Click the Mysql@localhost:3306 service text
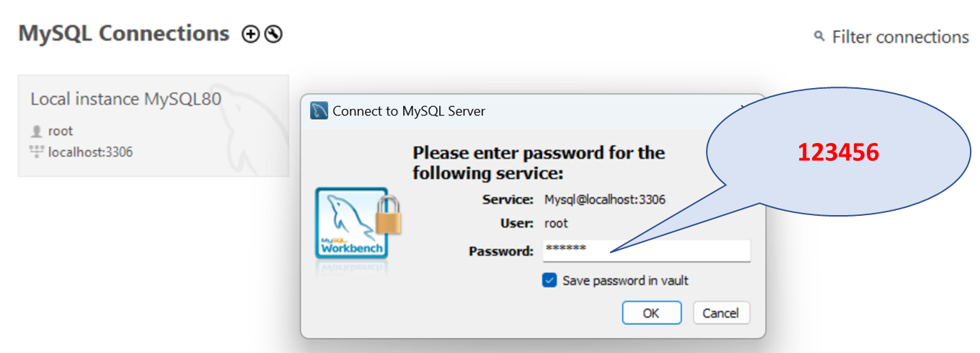980x353 pixels. coord(604,199)
